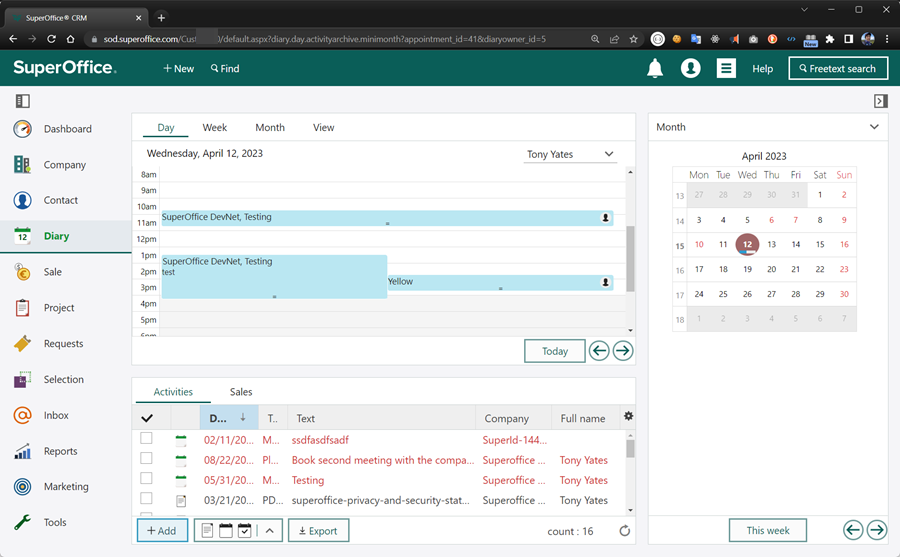This screenshot has width=900, height=557.
Task: Expand the Month panel dropdown chevron
Action: [x=874, y=127]
